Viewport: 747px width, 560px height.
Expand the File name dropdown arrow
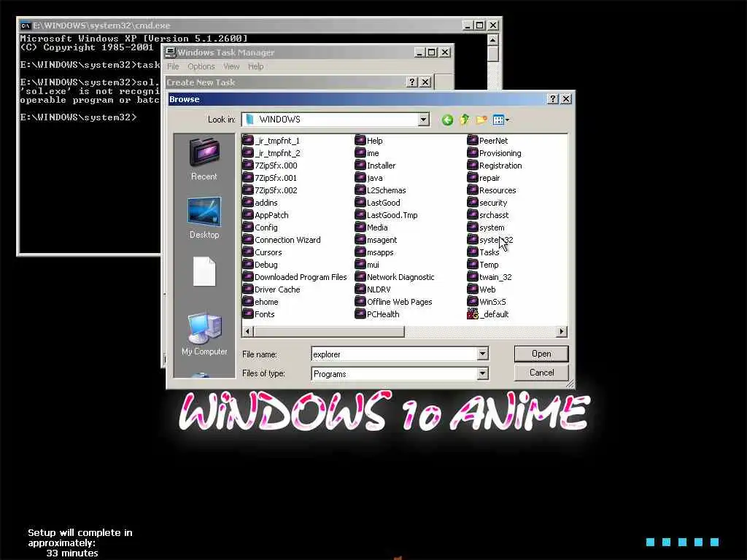[483, 354]
